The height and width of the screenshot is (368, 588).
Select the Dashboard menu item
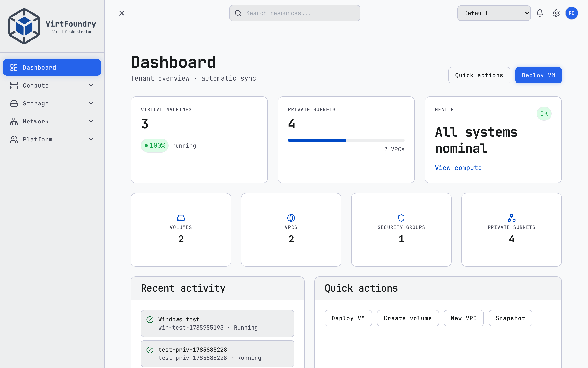coord(52,67)
